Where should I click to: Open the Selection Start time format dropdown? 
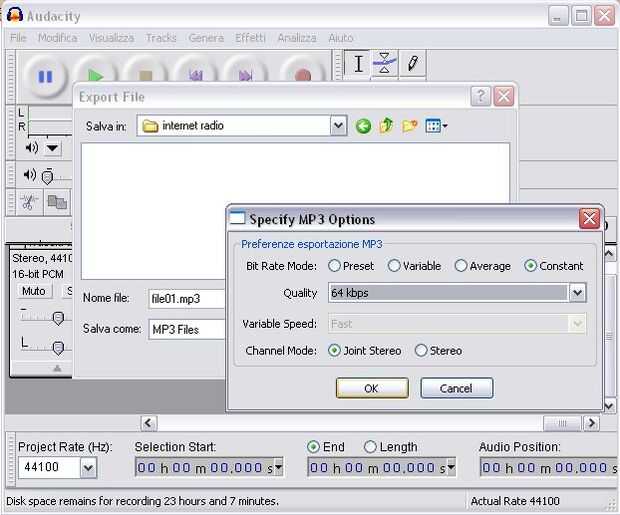click(278, 468)
